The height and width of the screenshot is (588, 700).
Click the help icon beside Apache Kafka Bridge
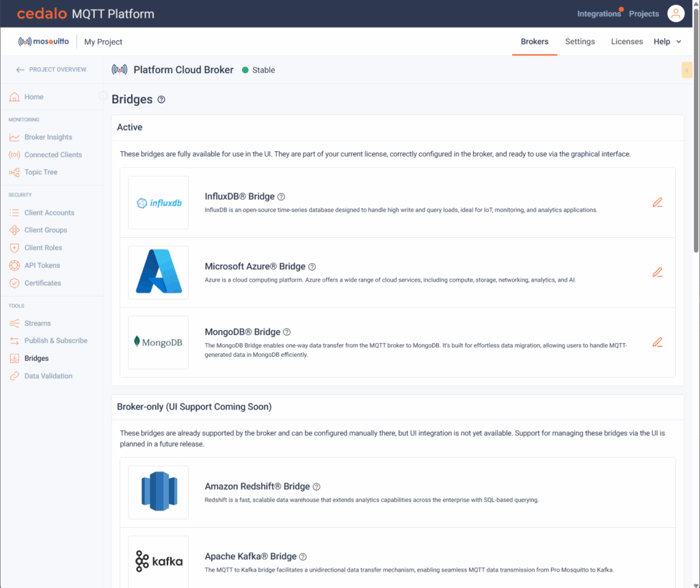tap(303, 557)
